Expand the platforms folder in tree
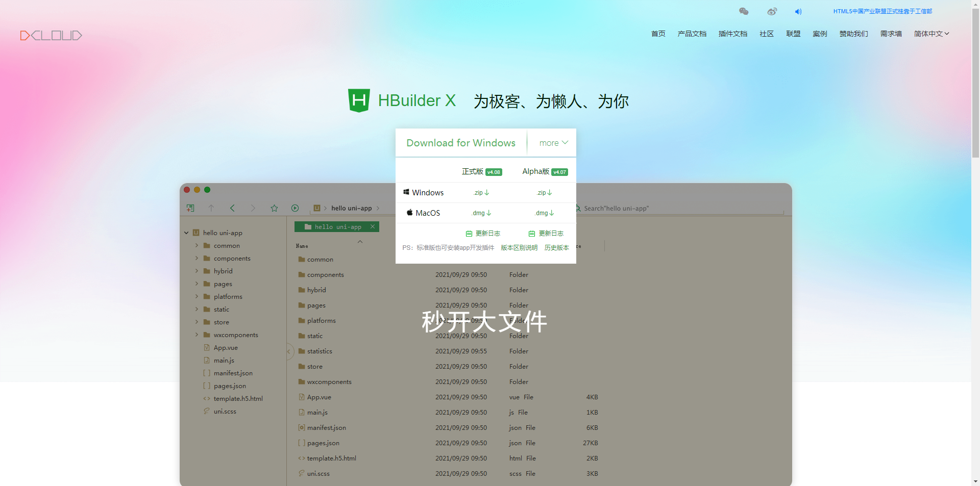 (x=197, y=296)
